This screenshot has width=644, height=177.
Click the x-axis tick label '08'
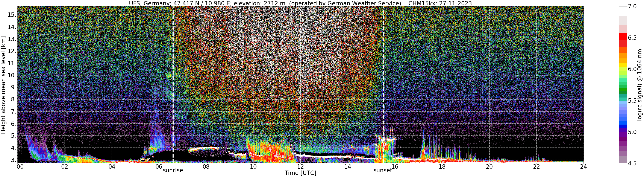[206, 166]
